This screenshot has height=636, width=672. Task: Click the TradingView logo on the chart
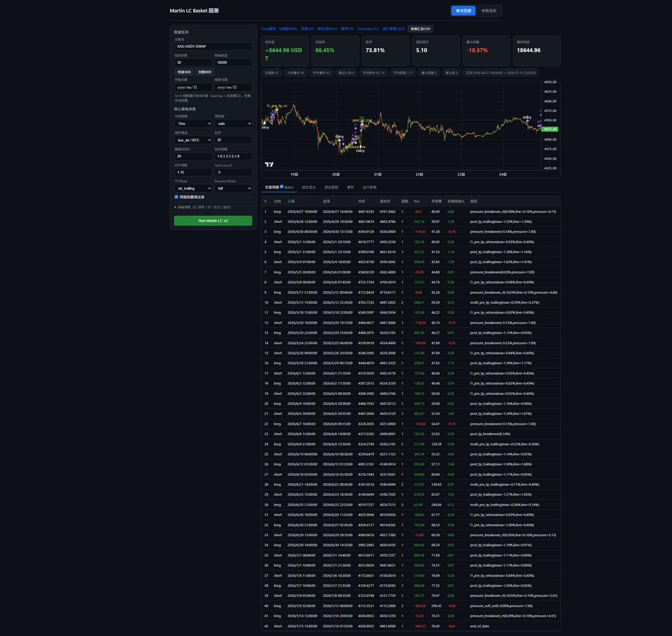[x=269, y=164]
